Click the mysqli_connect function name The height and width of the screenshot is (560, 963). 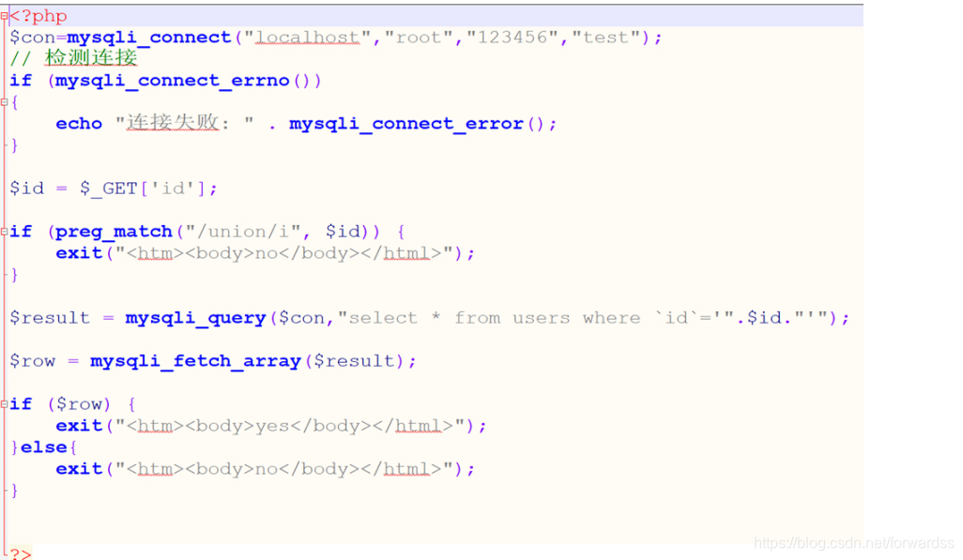148,38
